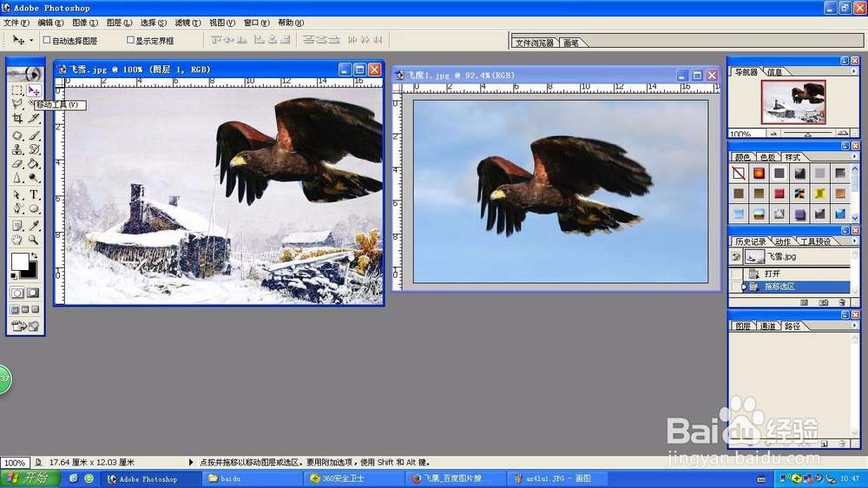The image size is (868, 488).
Task: Select the Ellipse shape tool
Action: [x=34, y=208]
